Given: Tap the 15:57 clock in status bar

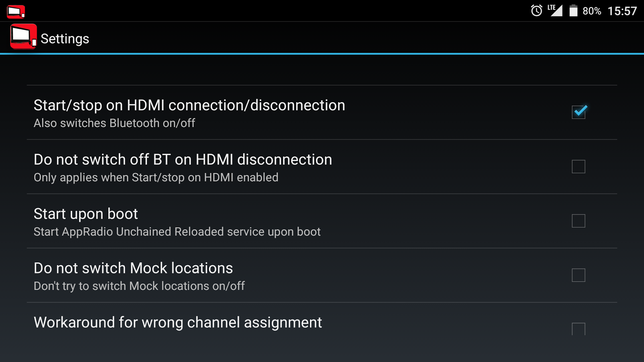Looking at the screenshot, I should point(622,11).
